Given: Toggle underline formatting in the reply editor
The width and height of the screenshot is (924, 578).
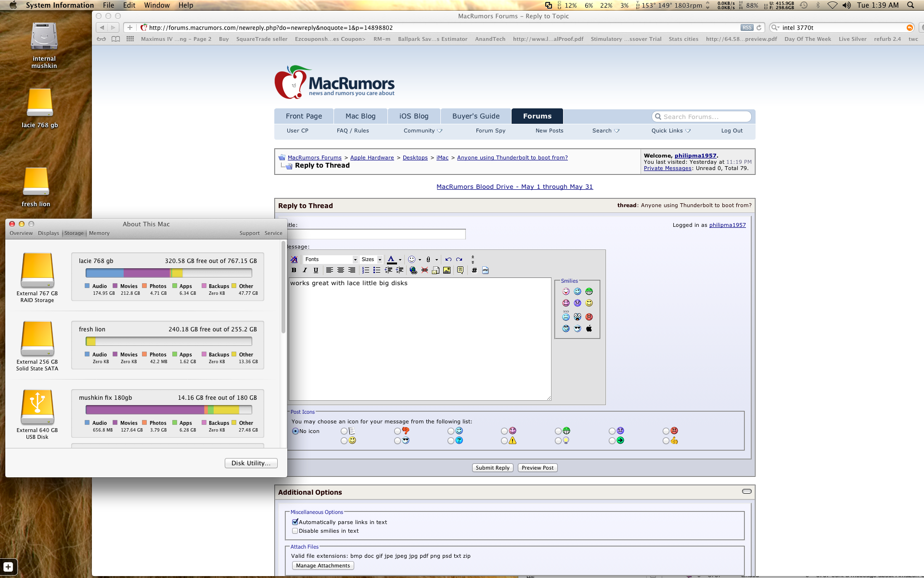Looking at the screenshot, I should coord(316,270).
